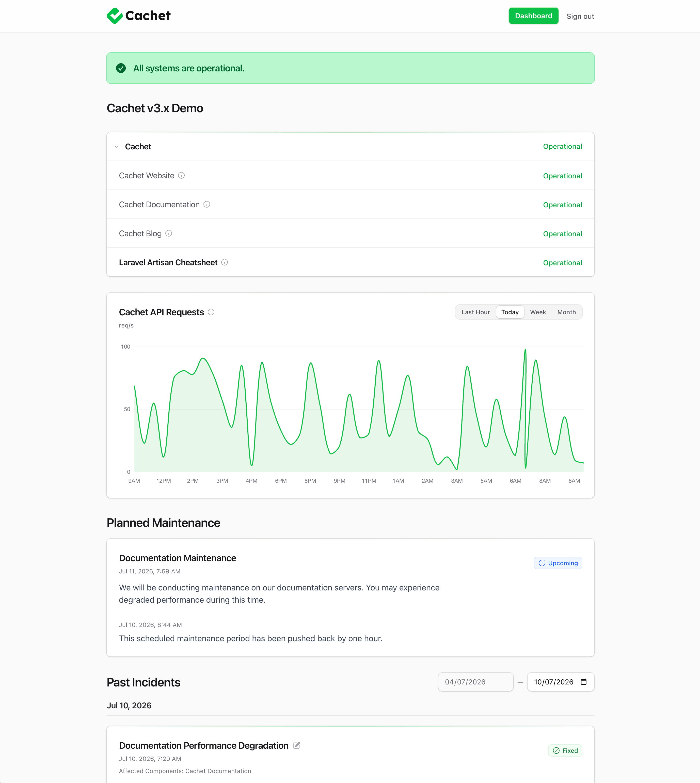The image size is (700, 783).
Task: Show info for Cachet API Requests metric
Action: point(211,312)
